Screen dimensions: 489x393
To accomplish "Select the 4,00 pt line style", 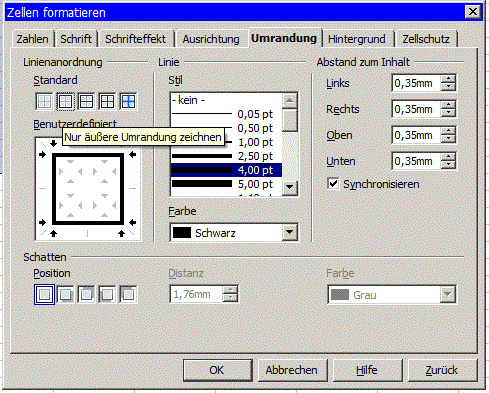I will [226, 170].
